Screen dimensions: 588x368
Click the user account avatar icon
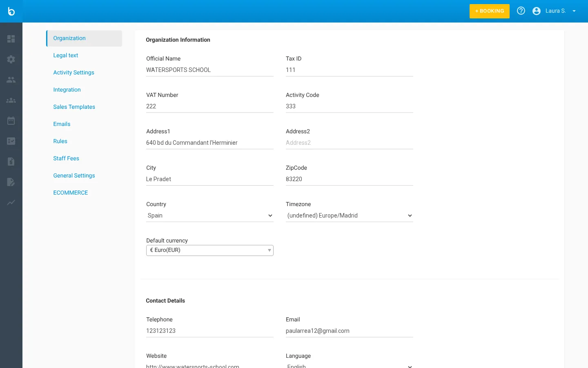coord(536,11)
